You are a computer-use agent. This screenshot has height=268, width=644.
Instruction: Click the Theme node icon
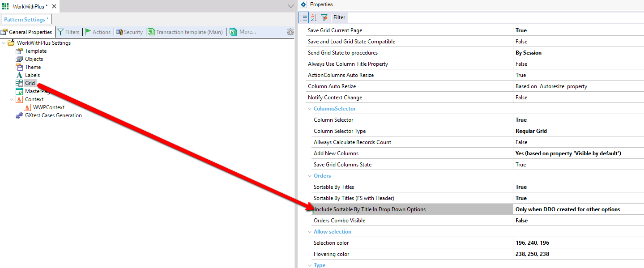point(19,67)
